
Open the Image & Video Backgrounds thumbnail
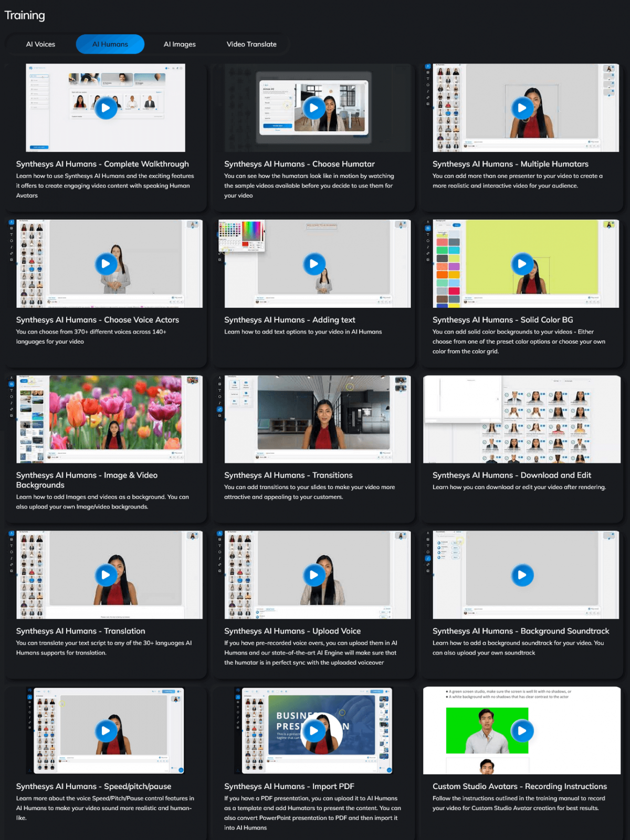(106, 419)
